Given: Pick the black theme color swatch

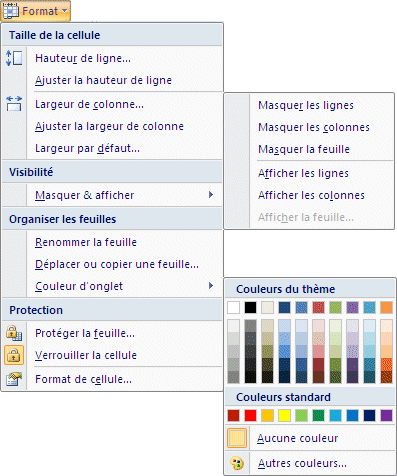Looking at the screenshot, I should pyautogui.click(x=250, y=307).
